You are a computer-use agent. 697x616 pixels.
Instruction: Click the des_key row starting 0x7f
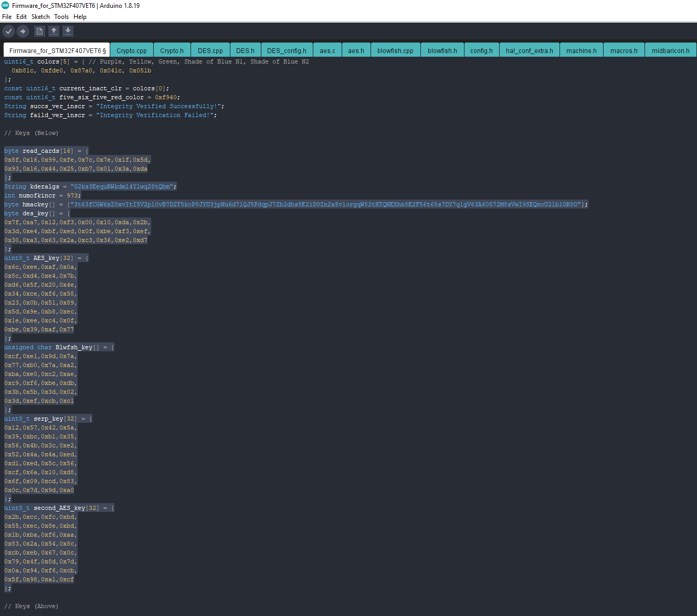[x=78, y=222]
